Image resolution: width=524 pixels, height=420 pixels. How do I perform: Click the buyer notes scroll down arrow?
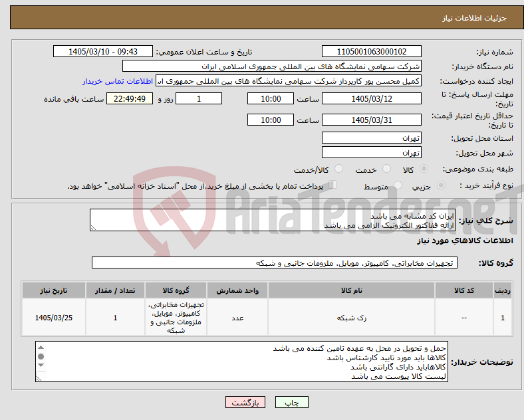click(x=41, y=366)
